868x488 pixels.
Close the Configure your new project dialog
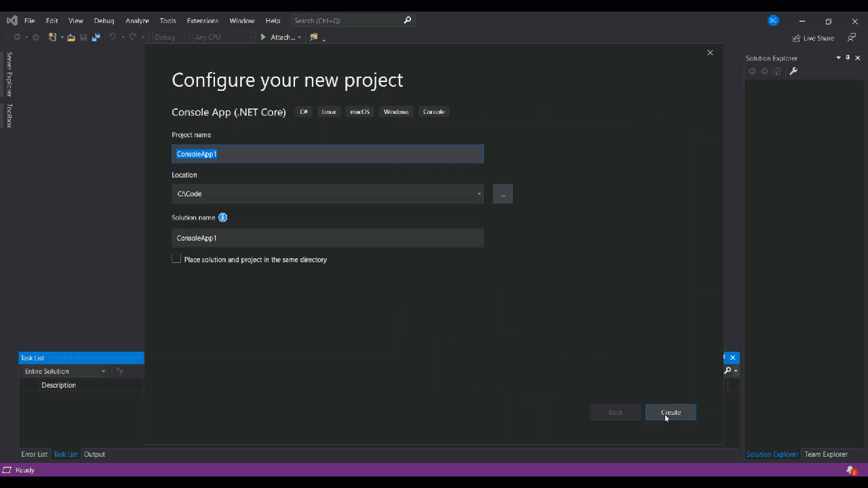[710, 53]
